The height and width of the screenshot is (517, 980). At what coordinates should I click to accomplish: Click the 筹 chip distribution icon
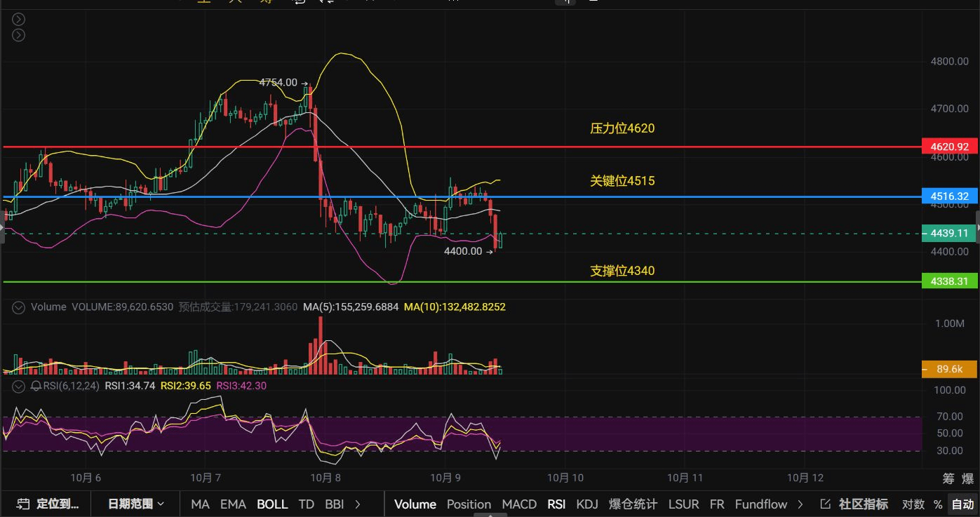point(948,478)
